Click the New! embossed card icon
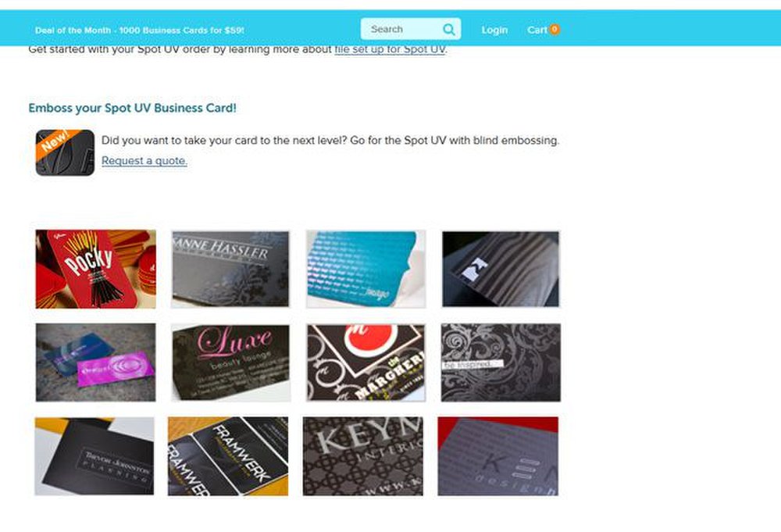Screen dimensions: 781x532 [66, 152]
